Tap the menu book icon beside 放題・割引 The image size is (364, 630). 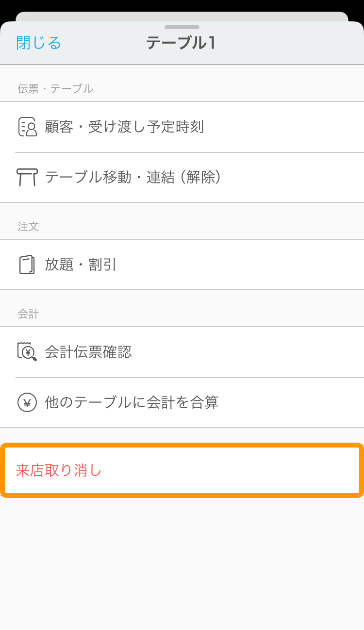28,265
